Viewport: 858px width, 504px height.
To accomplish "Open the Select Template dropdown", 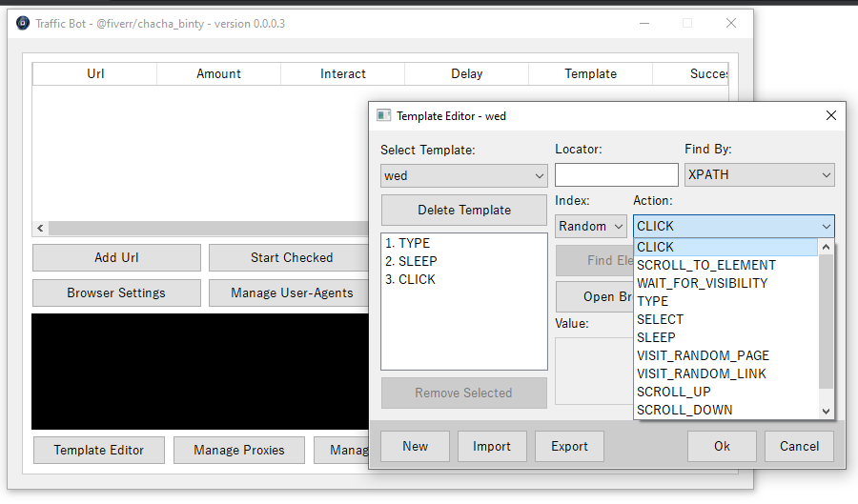I will (464, 175).
